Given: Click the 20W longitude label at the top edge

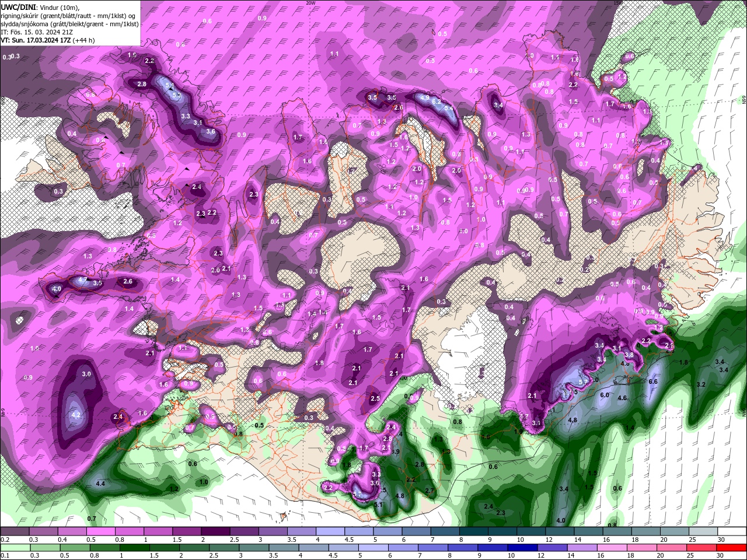Looking at the screenshot, I should click(310, 3).
